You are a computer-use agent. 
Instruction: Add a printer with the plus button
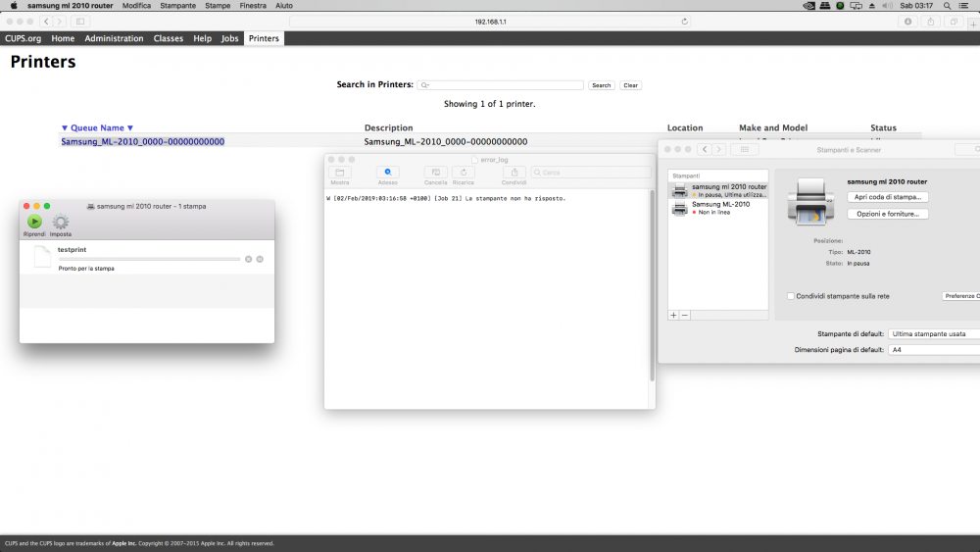click(674, 315)
